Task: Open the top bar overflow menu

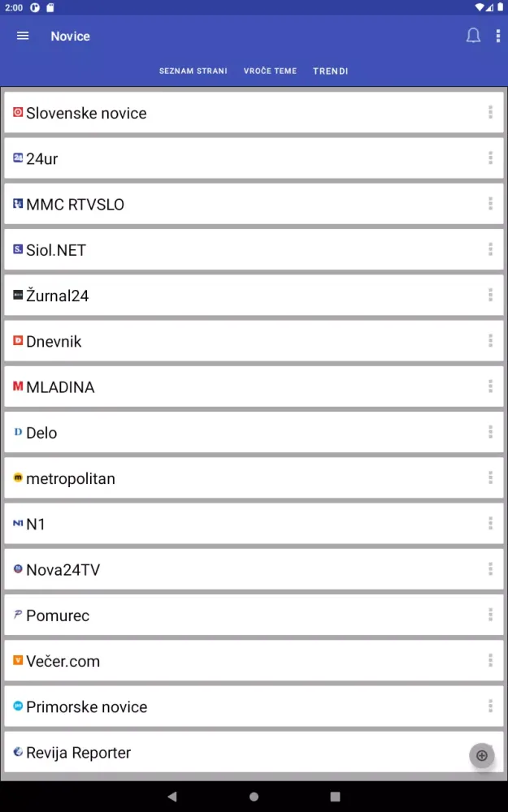Action: 497,36
